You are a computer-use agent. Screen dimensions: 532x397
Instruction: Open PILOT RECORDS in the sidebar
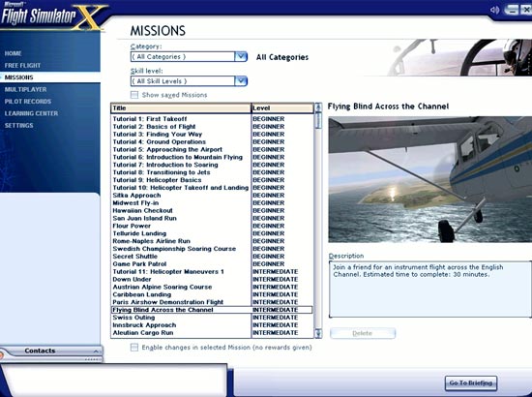tap(28, 102)
